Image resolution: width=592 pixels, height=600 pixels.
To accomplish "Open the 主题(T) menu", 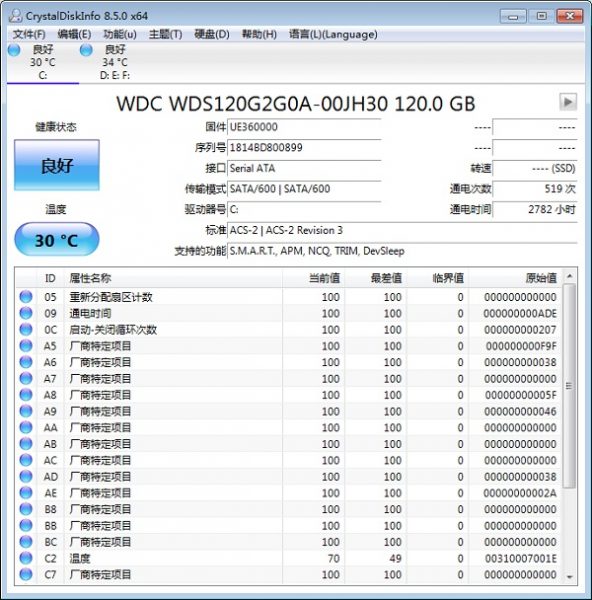I will tap(165, 34).
